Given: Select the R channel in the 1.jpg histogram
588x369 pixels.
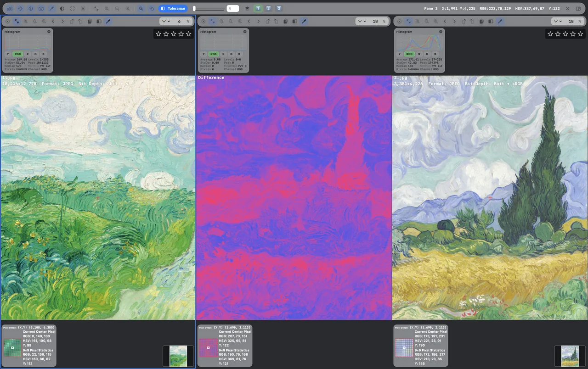Looking at the screenshot, I should [28, 54].
